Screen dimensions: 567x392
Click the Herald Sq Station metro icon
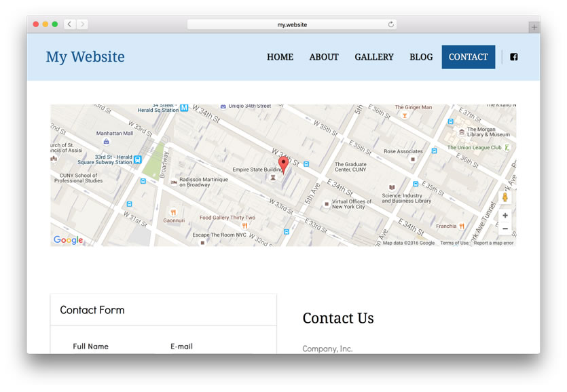point(184,108)
